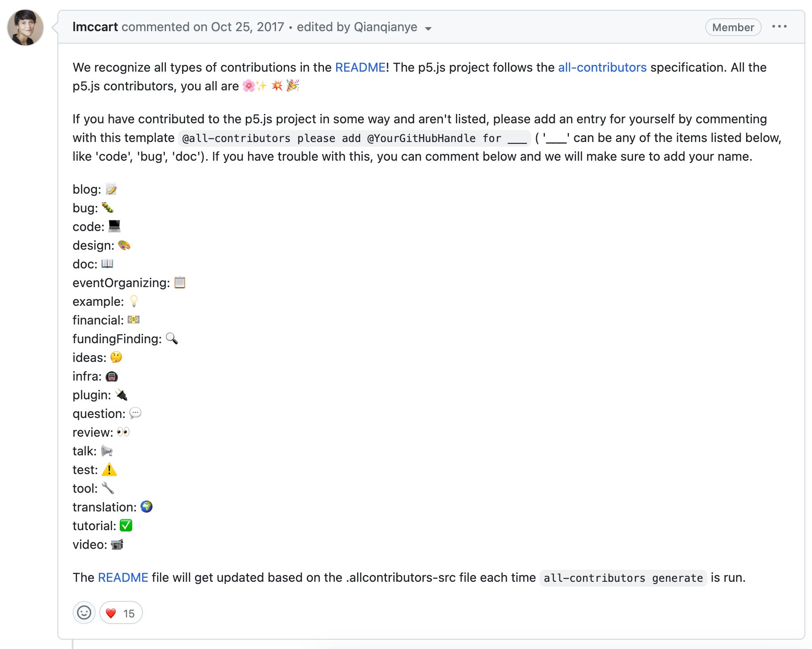Open the lmccart username link
Viewport: 812px width, 649px height.
click(95, 27)
